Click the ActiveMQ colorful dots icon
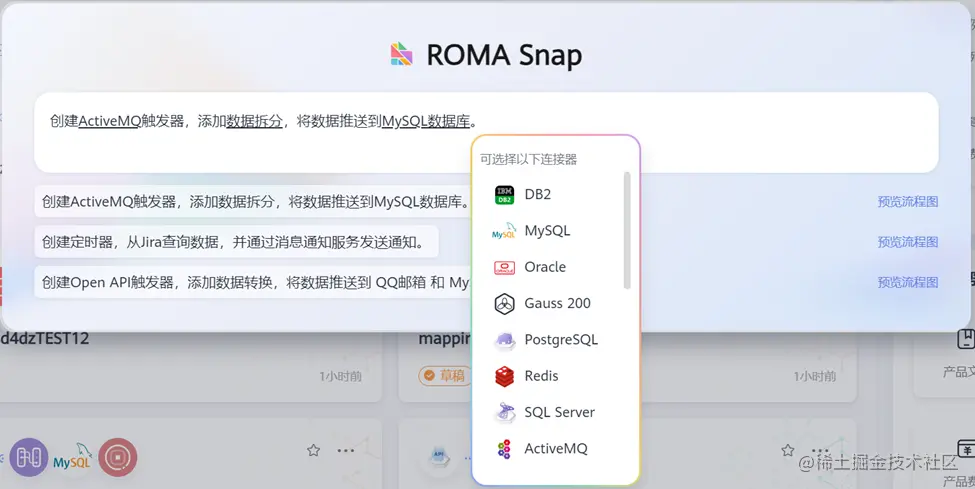The height and width of the screenshot is (489, 975). [x=504, y=449]
